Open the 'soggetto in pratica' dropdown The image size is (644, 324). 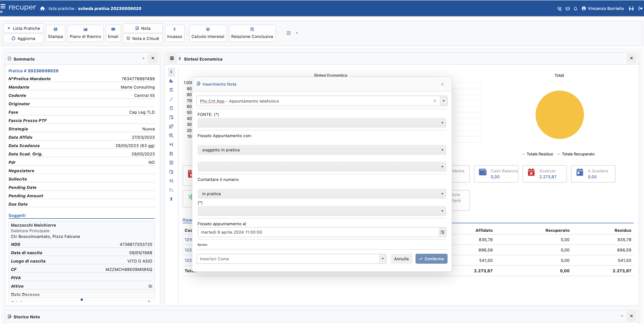(x=322, y=150)
